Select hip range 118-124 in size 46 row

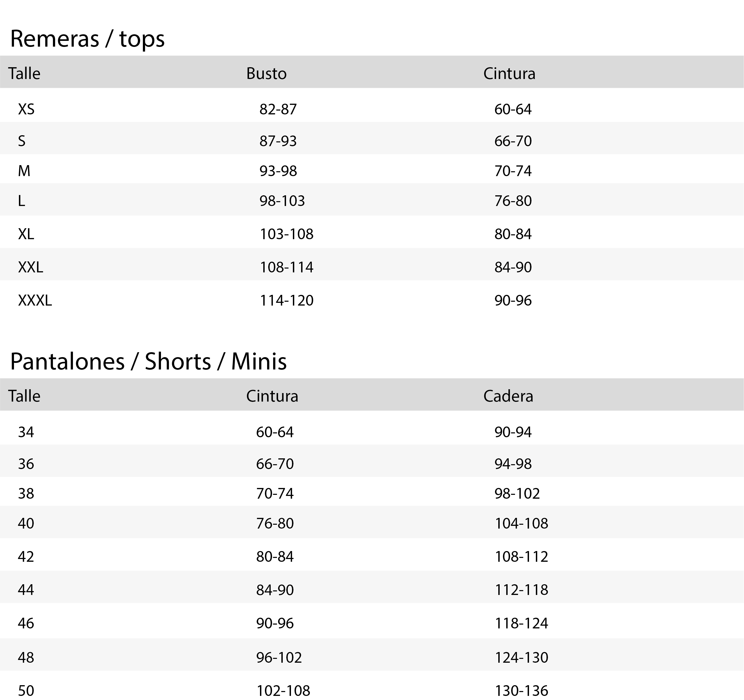521,623
